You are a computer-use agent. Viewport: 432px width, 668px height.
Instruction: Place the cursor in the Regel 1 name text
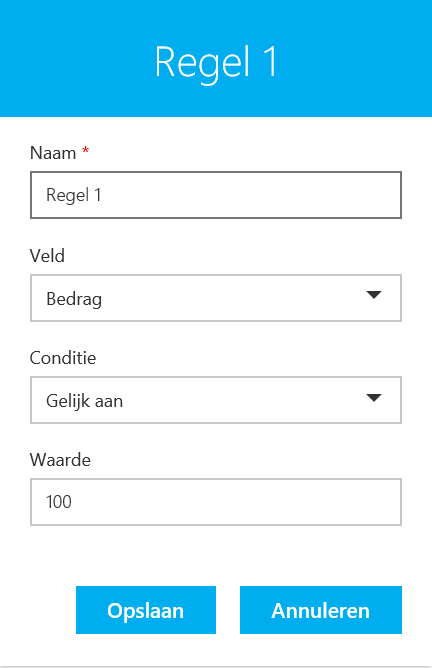pyautogui.click(x=74, y=195)
